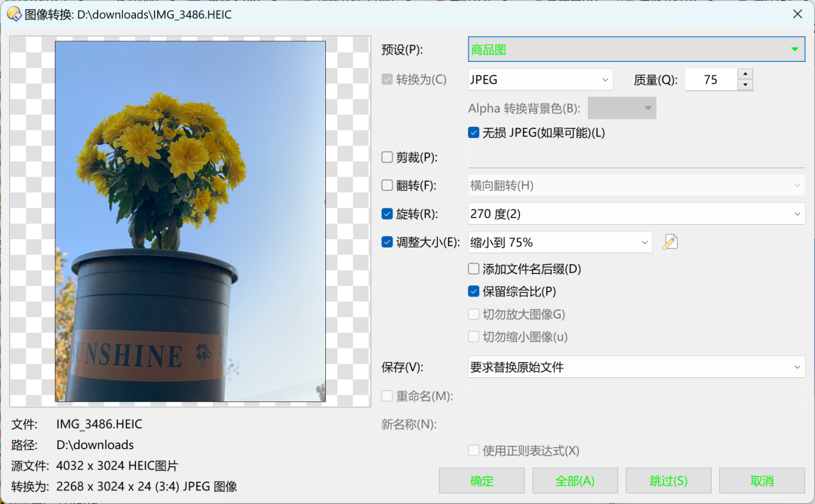Click the converter app icon in title bar
The height and width of the screenshot is (504, 815).
click(15, 14)
